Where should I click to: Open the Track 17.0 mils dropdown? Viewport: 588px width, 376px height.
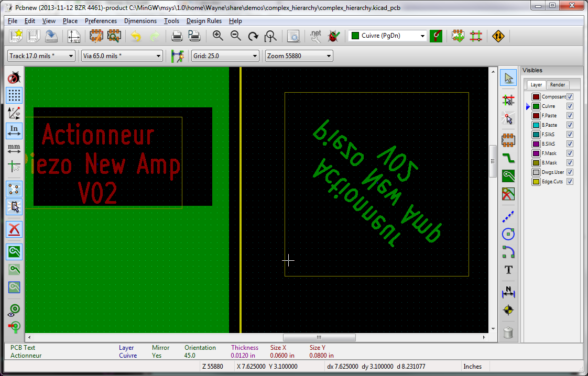(41, 56)
